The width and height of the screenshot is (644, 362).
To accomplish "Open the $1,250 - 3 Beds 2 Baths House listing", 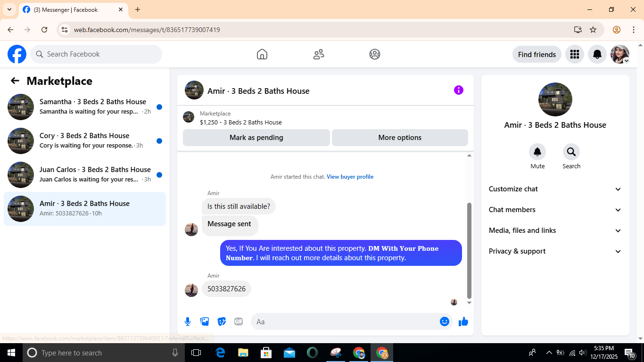I will click(241, 122).
